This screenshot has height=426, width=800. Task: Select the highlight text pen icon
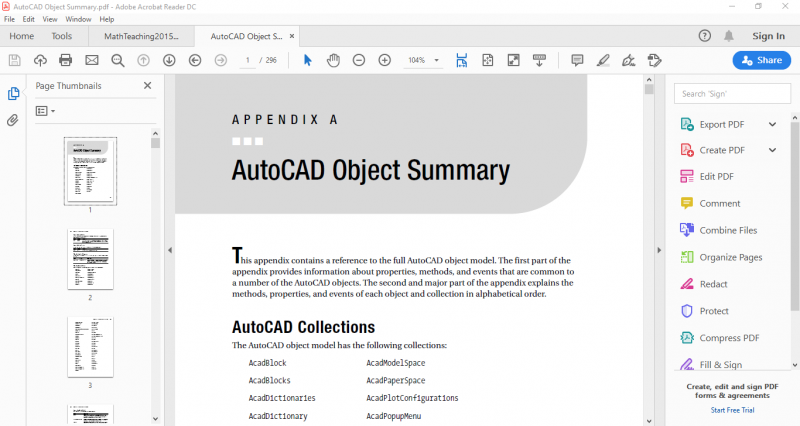603,60
